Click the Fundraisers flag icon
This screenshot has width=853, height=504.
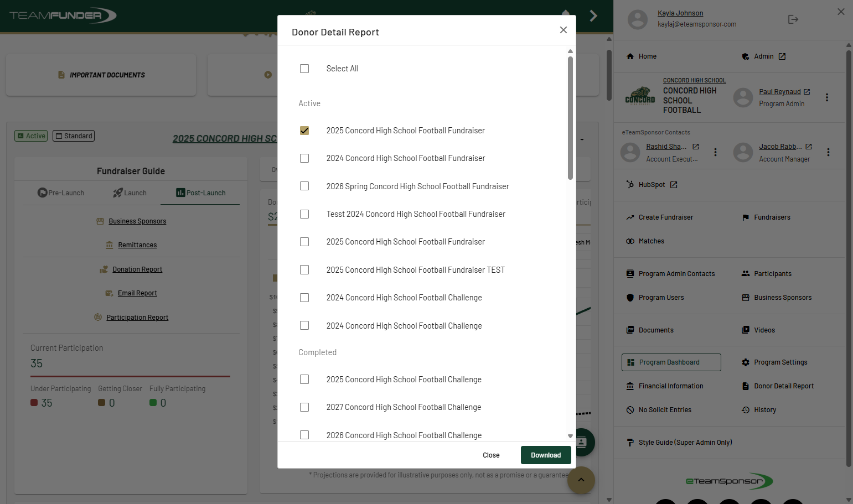coord(746,217)
